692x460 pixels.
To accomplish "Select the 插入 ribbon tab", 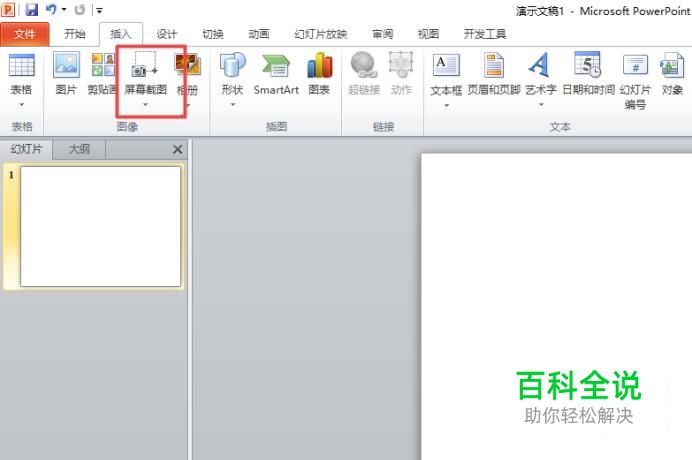I will (x=120, y=34).
